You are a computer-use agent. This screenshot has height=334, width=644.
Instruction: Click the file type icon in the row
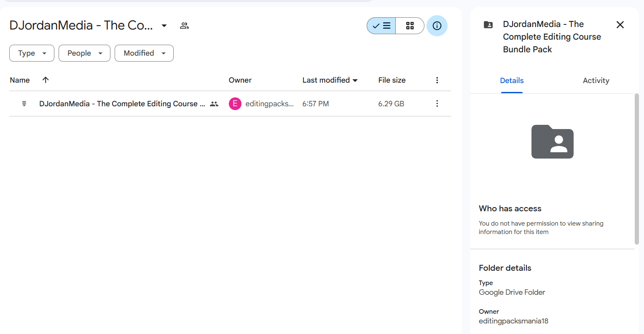tap(24, 104)
